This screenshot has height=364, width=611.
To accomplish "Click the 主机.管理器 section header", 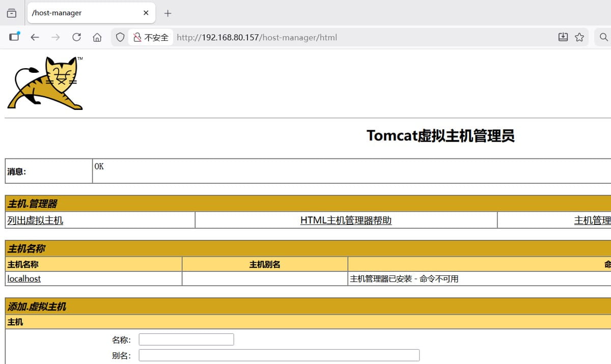I will click(308, 204).
